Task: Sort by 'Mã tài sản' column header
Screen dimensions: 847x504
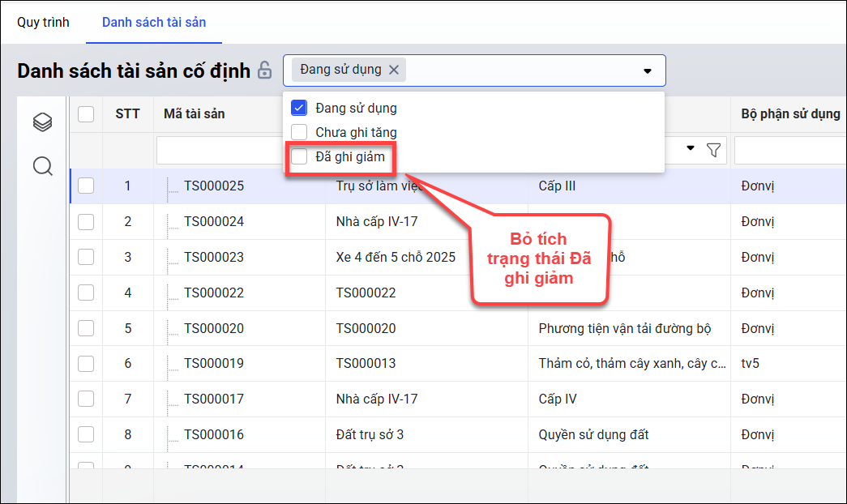Action: (x=195, y=114)
